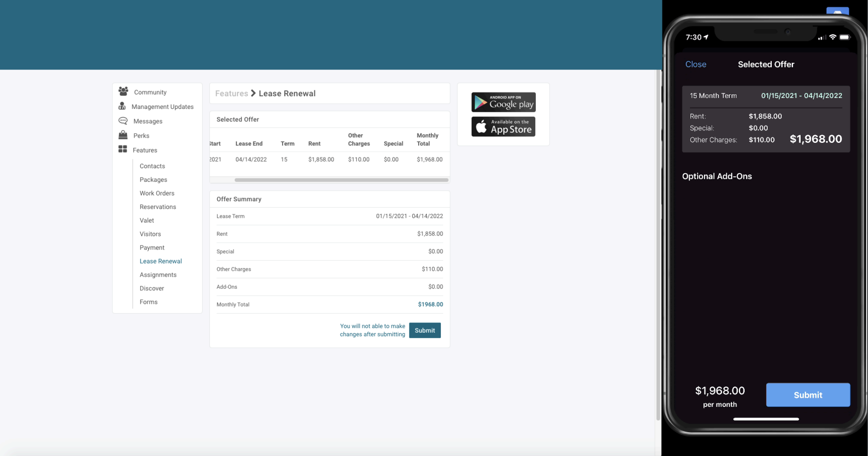This screenshot has height=456, width=868.
Task: Click the Selected Offer horizontal scrollbar
Action: [x=341, y=180]
